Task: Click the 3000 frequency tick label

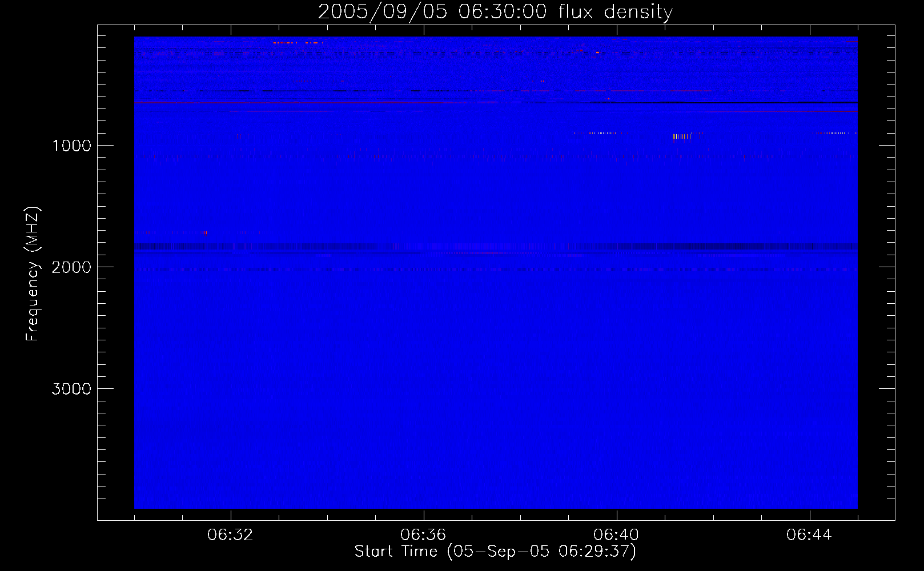Action: (71, 389)
